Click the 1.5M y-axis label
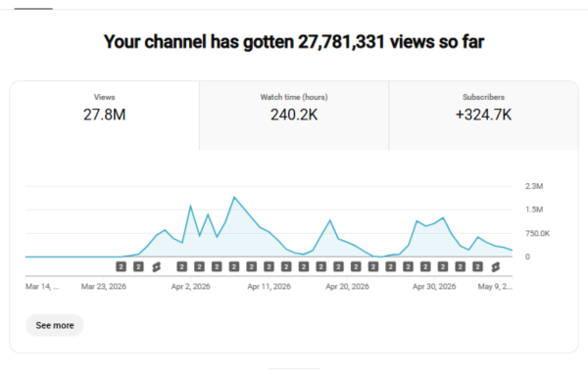588x375 pixels. coord(534,210)
